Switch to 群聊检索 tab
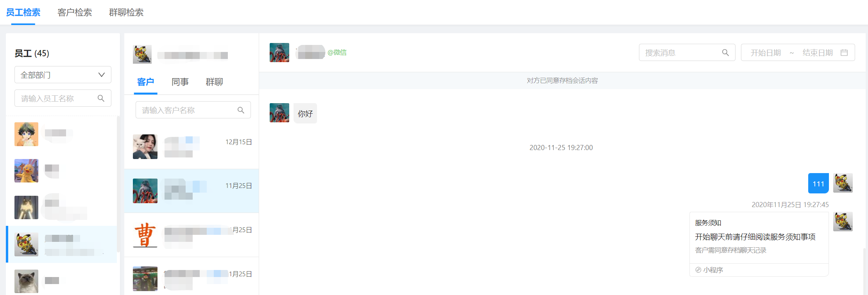 pos(126,13)
